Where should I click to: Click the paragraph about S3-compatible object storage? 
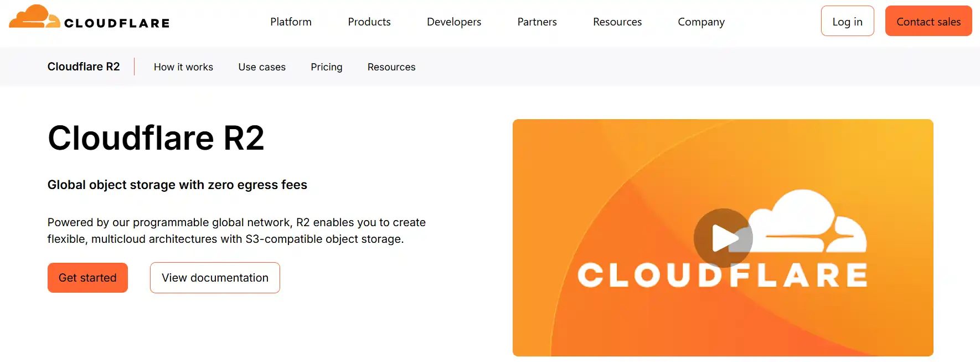[236, 231]
